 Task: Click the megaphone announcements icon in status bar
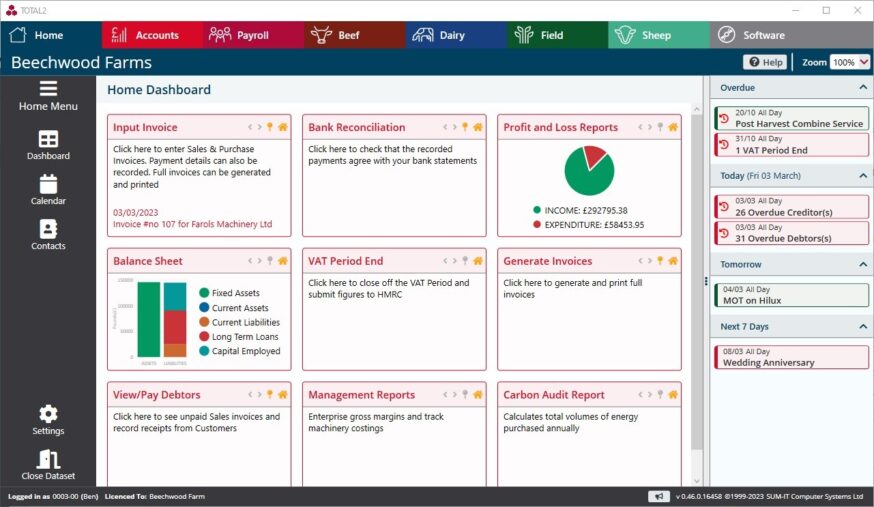(658, 496)
